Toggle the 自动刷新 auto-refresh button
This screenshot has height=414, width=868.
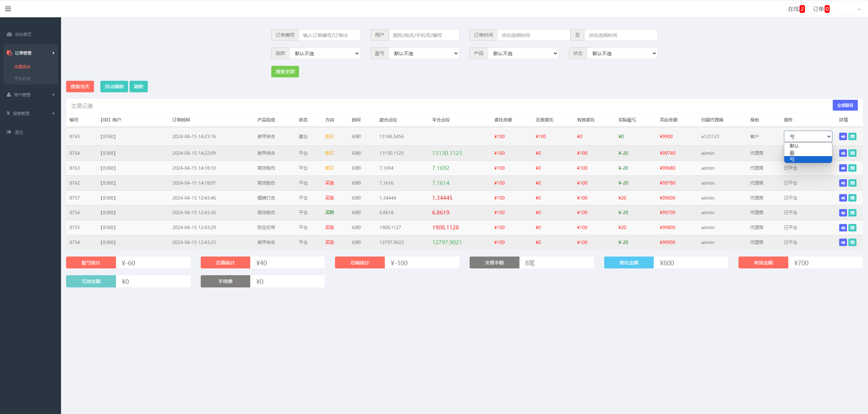tap(114, 87)
